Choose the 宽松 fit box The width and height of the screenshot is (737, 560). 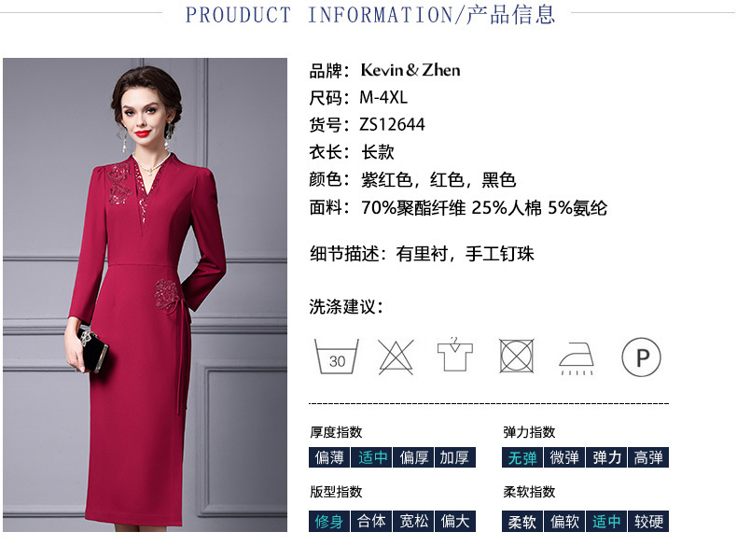(413, 521)
